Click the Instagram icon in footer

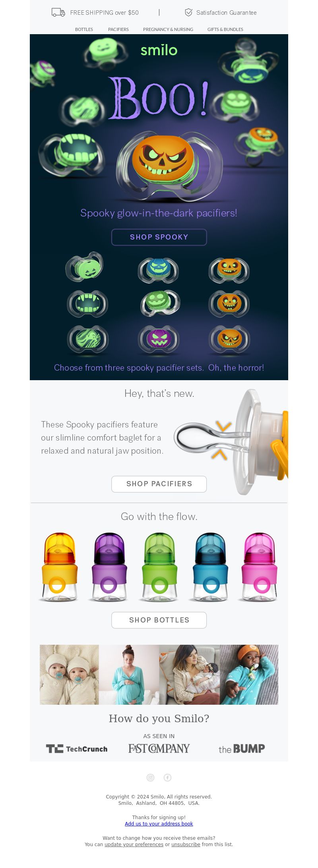pos(150,777)
